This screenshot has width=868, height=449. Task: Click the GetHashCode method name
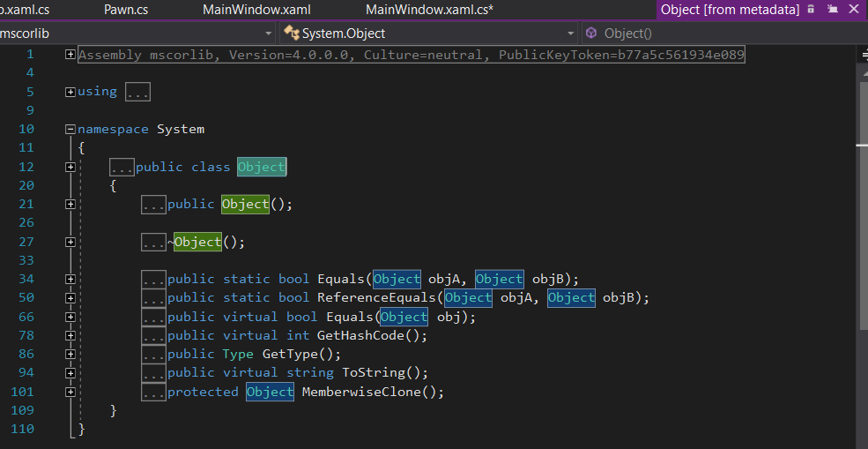click(x=367, y=335)
